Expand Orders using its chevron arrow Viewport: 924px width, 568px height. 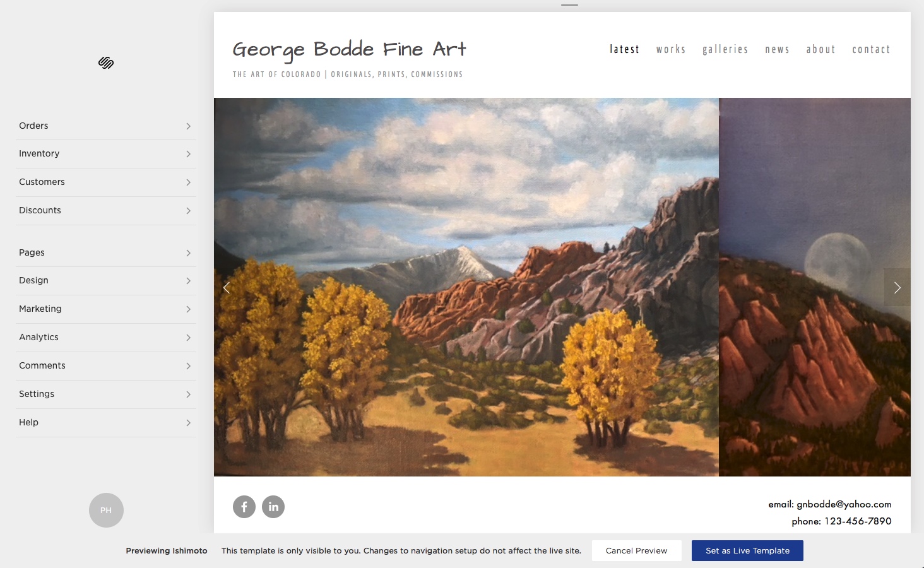click(188, 126)
